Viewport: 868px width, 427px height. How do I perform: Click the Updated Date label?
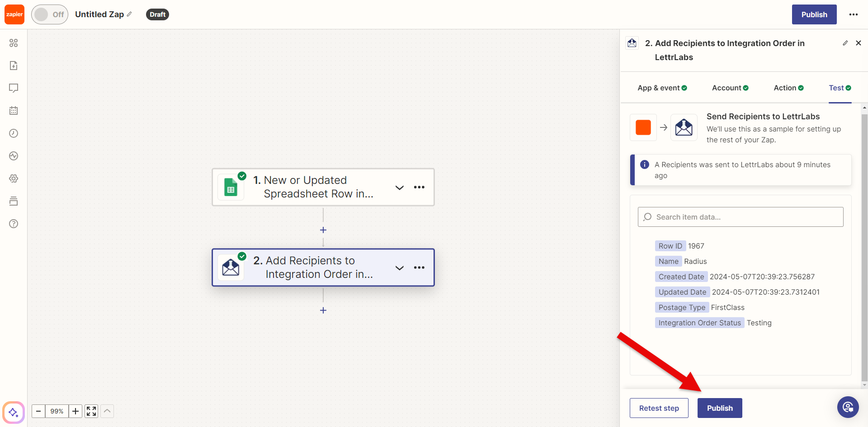point(682,292)
